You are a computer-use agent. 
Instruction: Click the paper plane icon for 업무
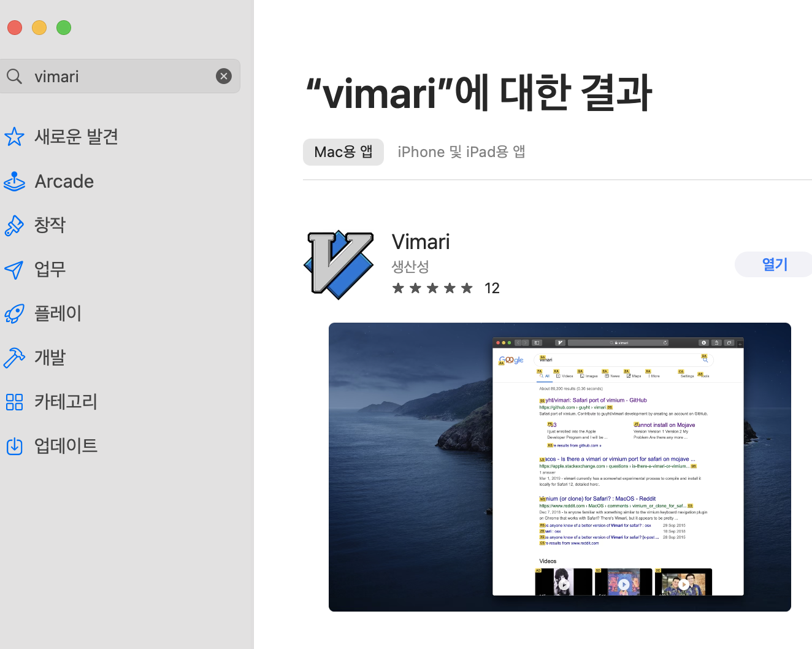14,269
